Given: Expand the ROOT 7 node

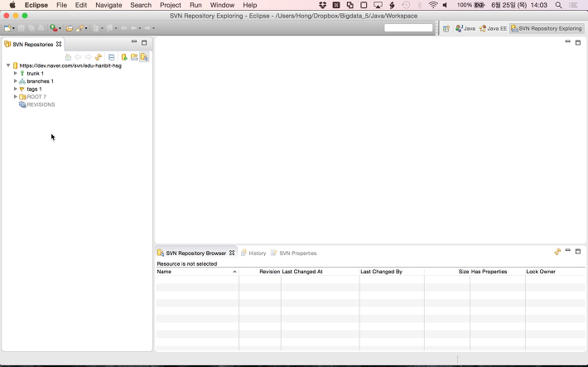Looking at the screenshot, I should 16,97.
